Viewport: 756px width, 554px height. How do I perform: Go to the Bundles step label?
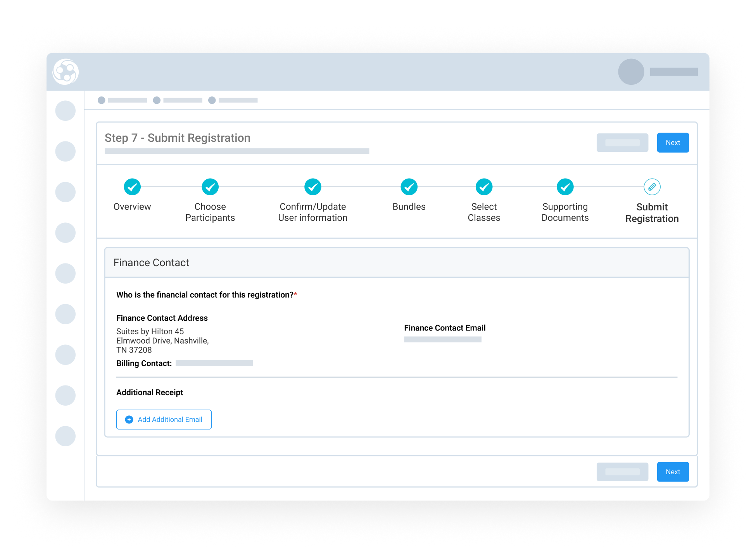pos(409,207)
